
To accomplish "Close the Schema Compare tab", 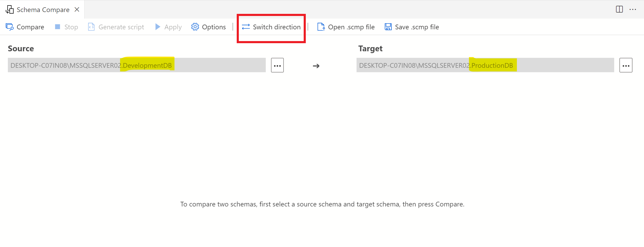I will point(77,9).
